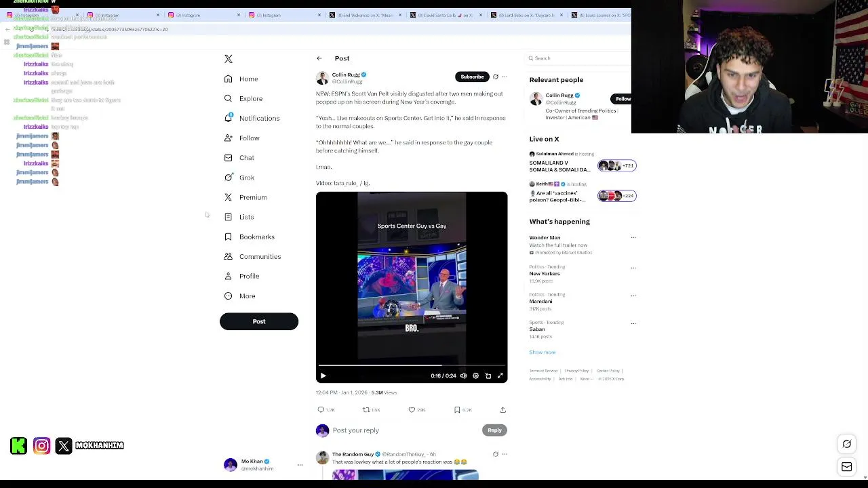Click the picture-in-picture video icon

488,375
